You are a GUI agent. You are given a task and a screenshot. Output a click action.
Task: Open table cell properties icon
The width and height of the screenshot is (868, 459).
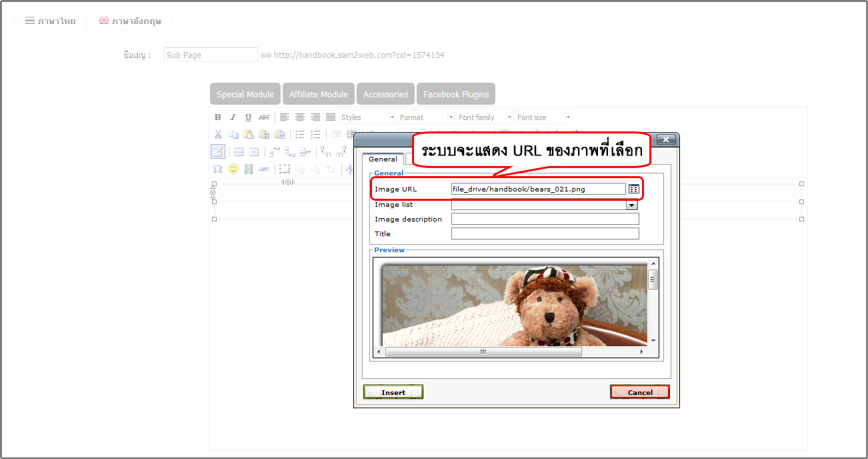(254, 152)
